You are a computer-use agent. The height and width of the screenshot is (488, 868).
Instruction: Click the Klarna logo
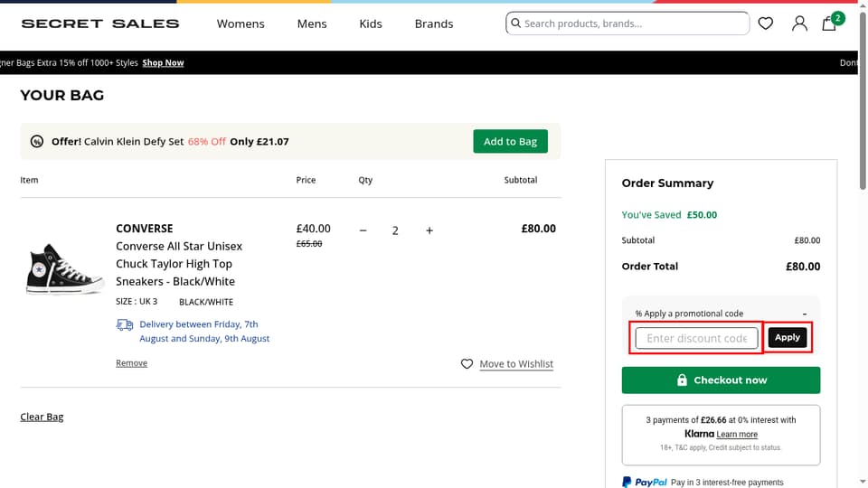point(699,435)
